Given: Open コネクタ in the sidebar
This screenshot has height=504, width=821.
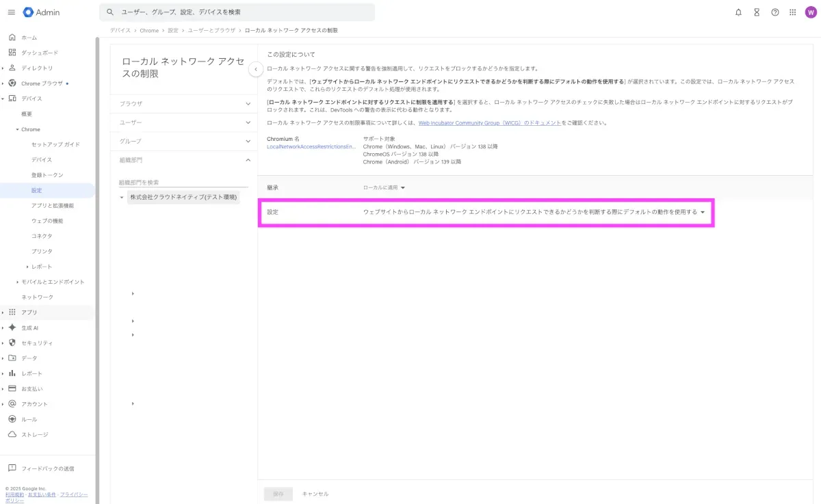Looking at the screenshot, I should click(x=42, y=236).
